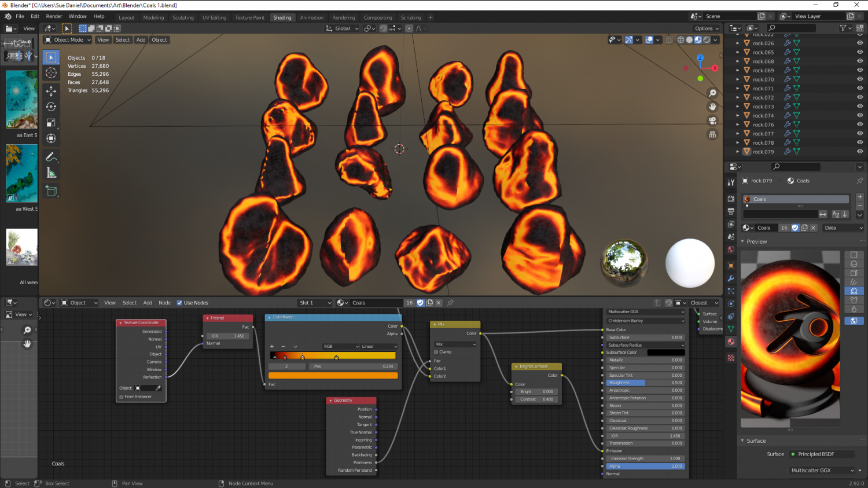Viewport: 868px width, 488px height.
Task: Hide rock.072 in outliner
Action: pos(859,97)
